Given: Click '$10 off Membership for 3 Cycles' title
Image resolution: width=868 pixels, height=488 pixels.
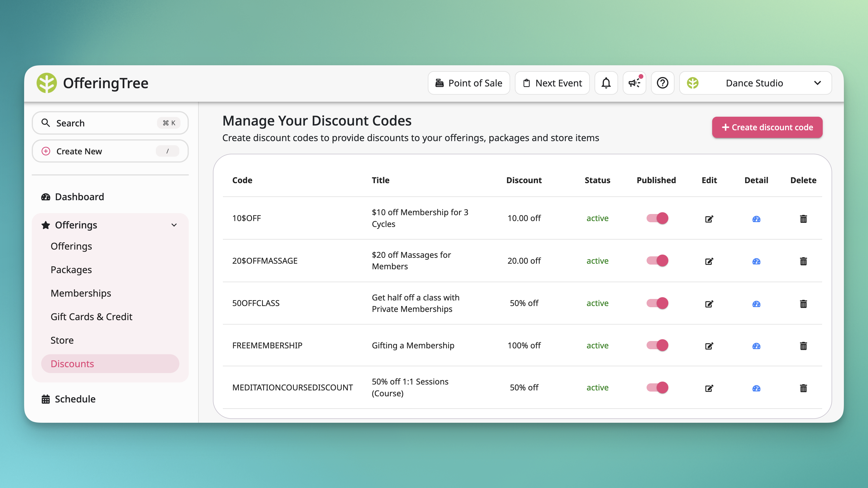Looking at the screenshot, I should click(x=420, y=218).
